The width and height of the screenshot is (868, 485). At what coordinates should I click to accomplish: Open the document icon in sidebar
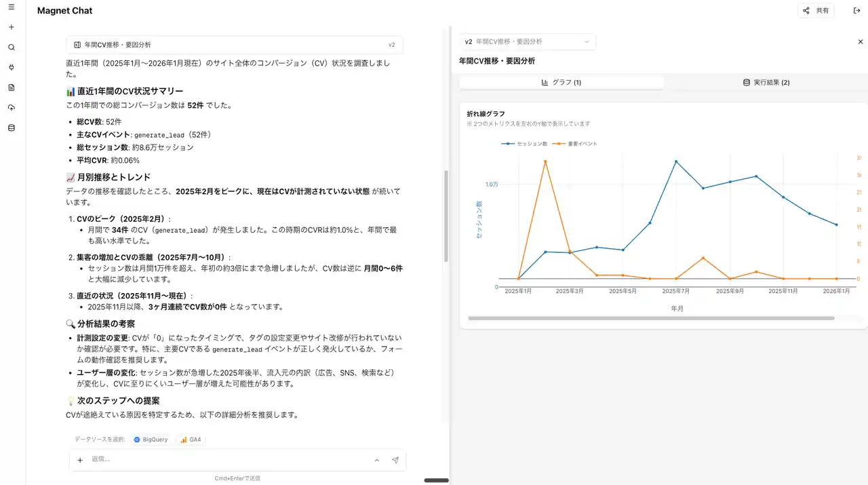pos(11,88)
